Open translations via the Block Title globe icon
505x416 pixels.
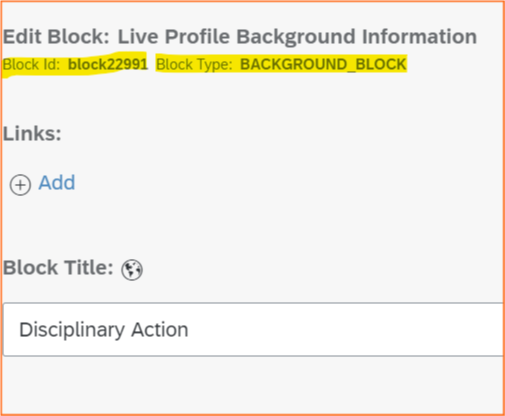pyautogui.click(x=132, y=270)
